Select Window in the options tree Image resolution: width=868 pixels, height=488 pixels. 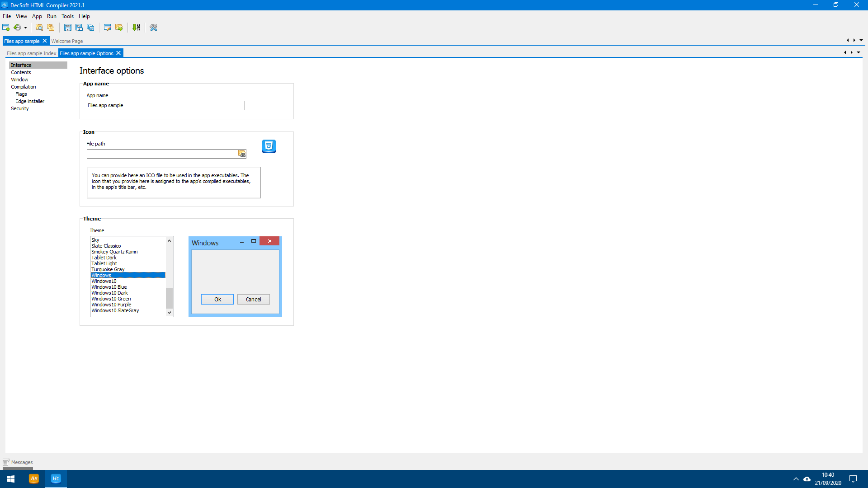click(x=19, y=80)
